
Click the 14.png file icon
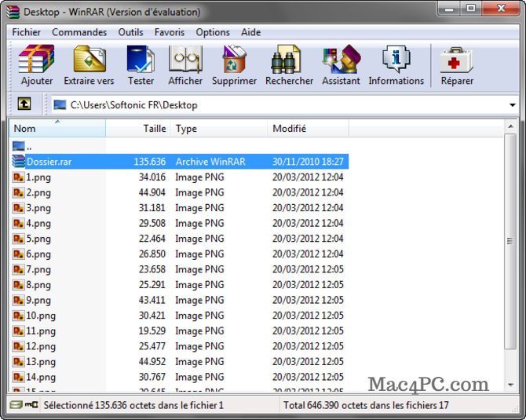coord(19,377)
